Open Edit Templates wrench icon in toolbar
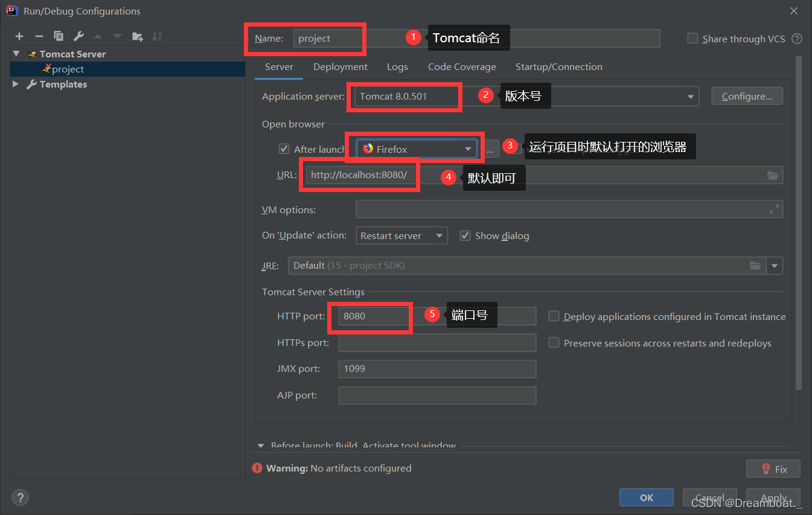Viewport: 812px width, 515px height. coord(78,36)
